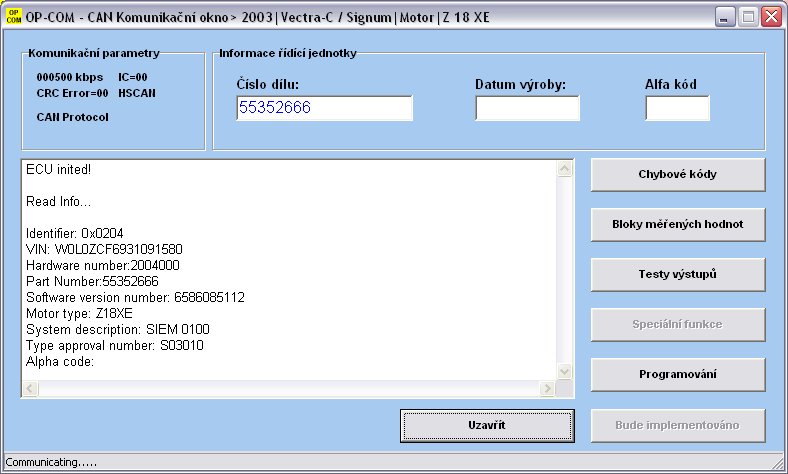Select the Read Info... line
Image resolution: width=788 pixels, height=474 pixels.
[x=58, y=202]
